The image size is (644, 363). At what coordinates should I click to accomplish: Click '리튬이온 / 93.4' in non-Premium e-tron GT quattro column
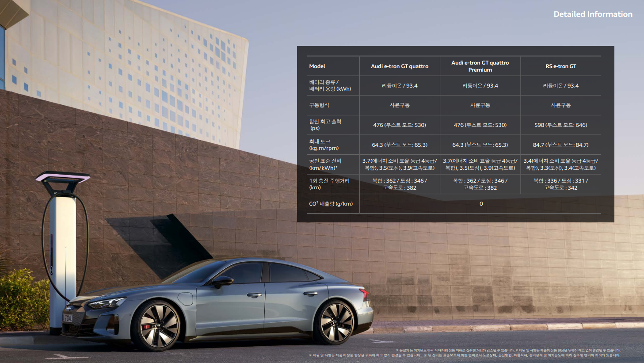(400, 86)
